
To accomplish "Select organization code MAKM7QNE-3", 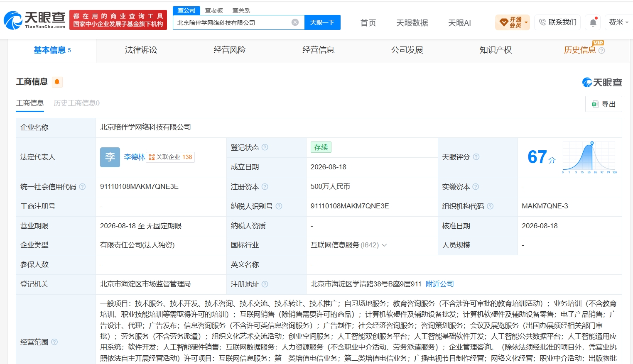I will [x=545, y=206].
